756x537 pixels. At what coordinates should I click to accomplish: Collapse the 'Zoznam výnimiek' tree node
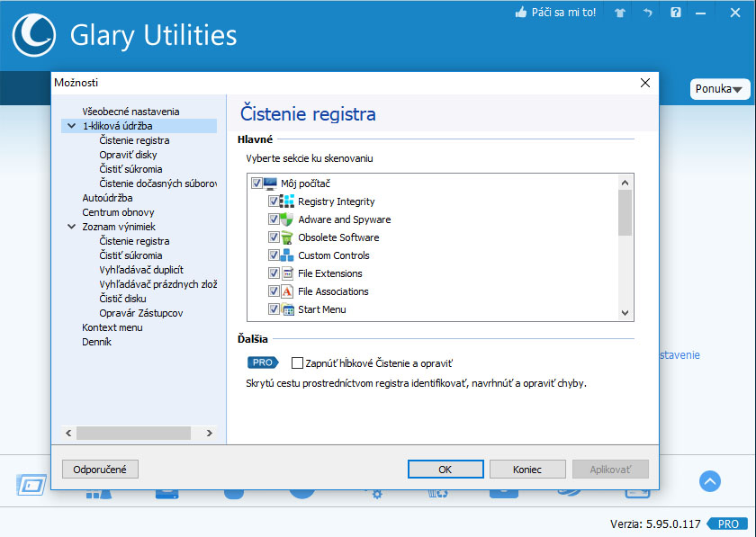pyautogui.click(x=70, y=227)
